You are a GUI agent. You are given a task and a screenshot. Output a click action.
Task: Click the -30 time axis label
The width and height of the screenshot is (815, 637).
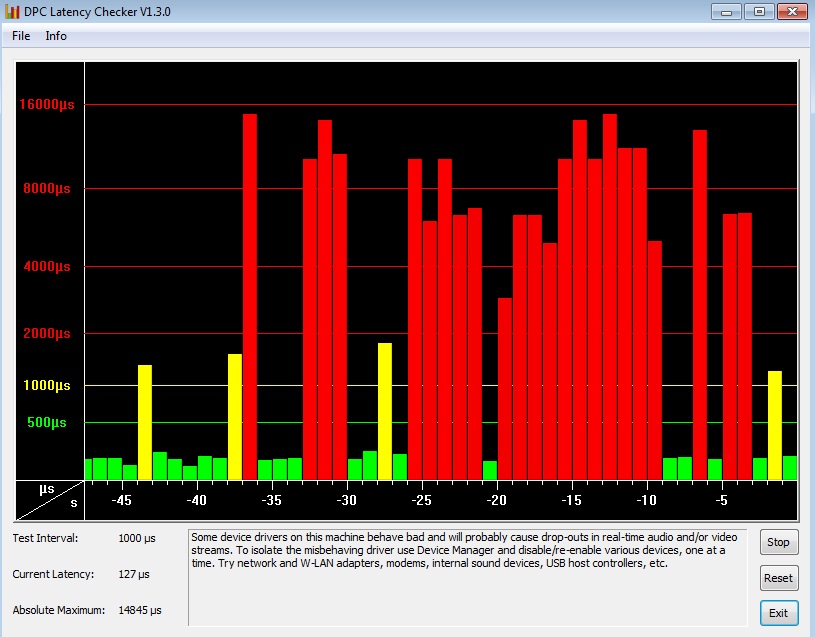(x=347, y=500)
